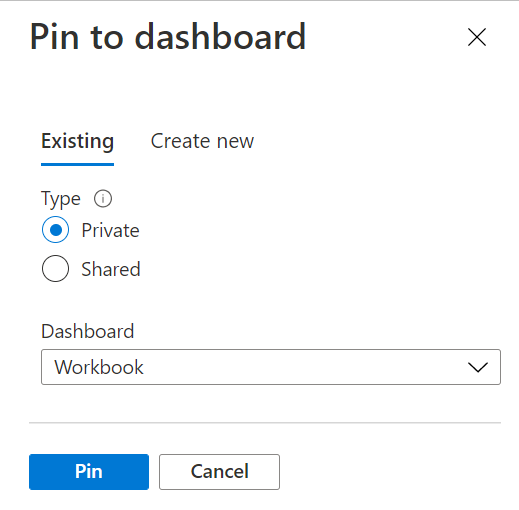Click the filled dot inside Private radio
Viewport: 519px width, 510px height.
(55, 230)
